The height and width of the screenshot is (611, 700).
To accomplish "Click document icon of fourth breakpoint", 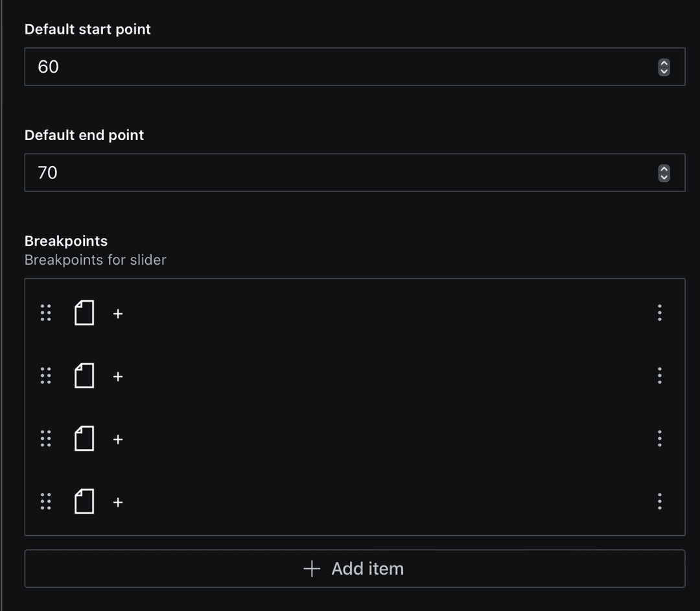I will tap(84, 501).
